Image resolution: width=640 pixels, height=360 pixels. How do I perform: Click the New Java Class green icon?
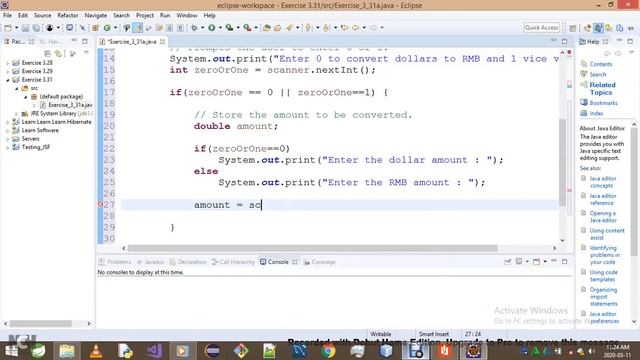pos(107,28)
